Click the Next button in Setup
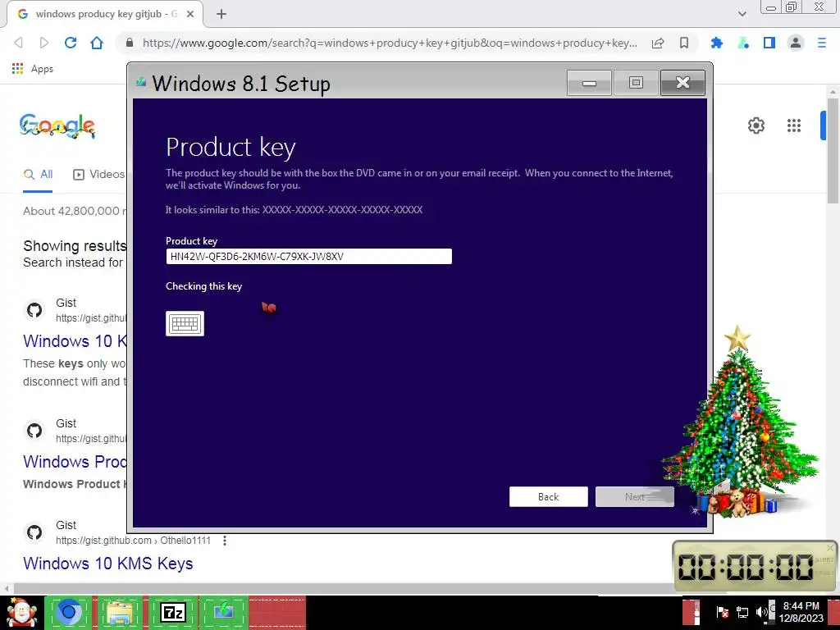The height and width of the screenshot is (630, 840). [x=635, y=496]
